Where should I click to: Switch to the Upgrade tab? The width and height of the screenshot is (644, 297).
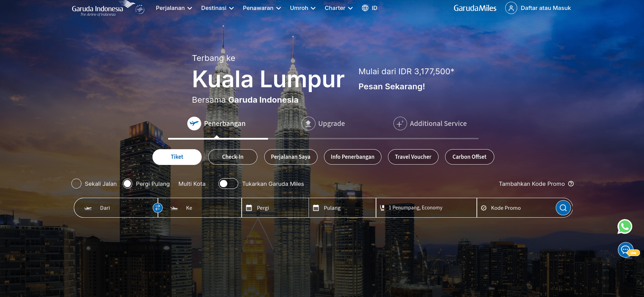[x=323, y=124]
